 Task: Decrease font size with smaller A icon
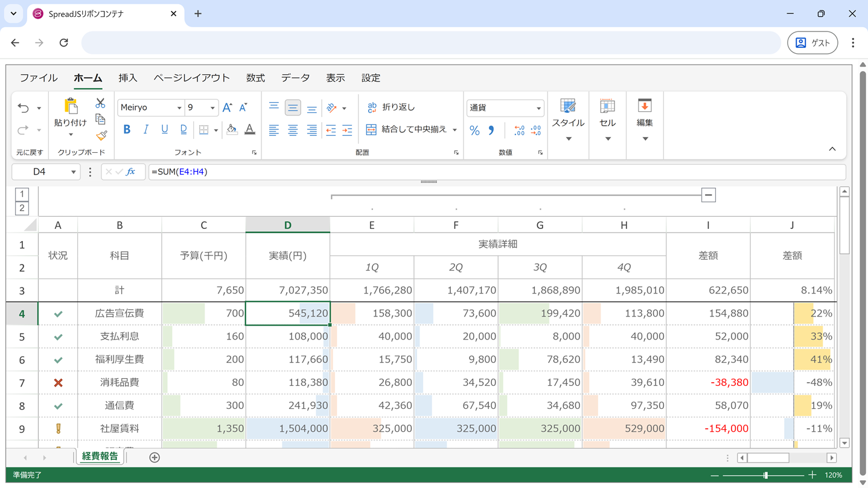243,108
